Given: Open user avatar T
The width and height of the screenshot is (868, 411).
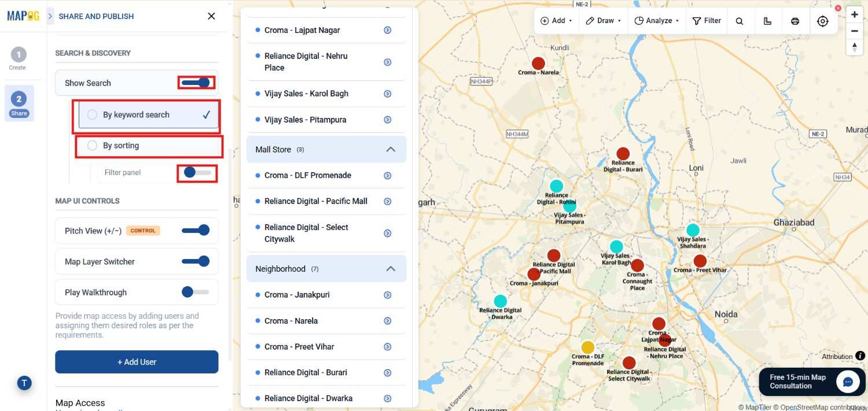Looking at the screenshot, I should [x=24, y=383].
